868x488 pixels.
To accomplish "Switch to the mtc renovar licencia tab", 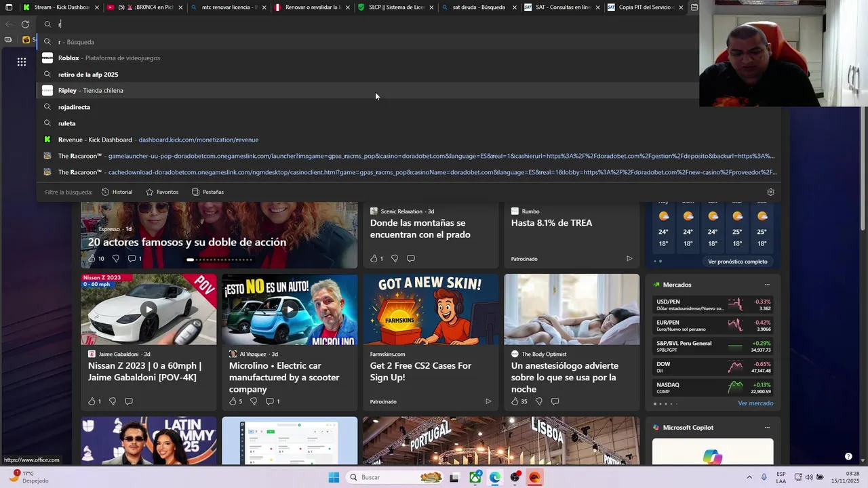I will tap(229, 7).
